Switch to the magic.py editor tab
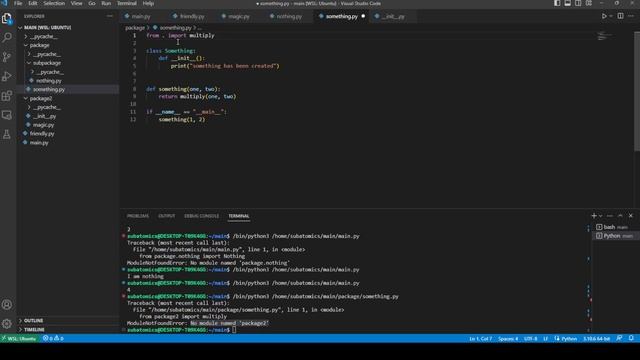Viewport: 640px width, 360px height. pyautogui.click(x=239, y=16)
